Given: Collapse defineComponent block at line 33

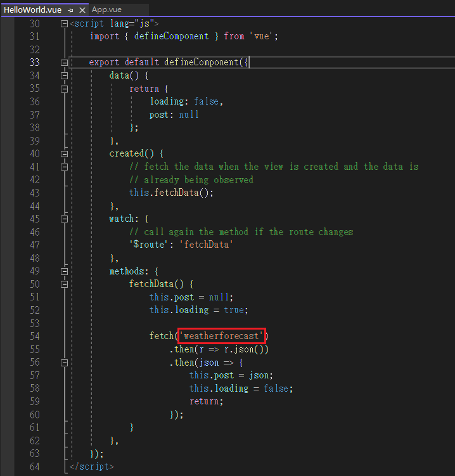Looking at the screenshot, I should tap(64, 63).
